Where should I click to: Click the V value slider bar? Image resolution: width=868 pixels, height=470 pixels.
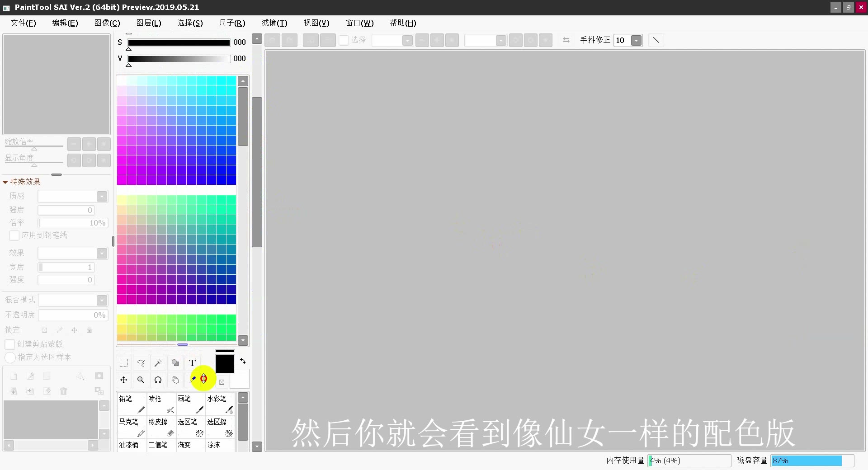click(179, 59)
